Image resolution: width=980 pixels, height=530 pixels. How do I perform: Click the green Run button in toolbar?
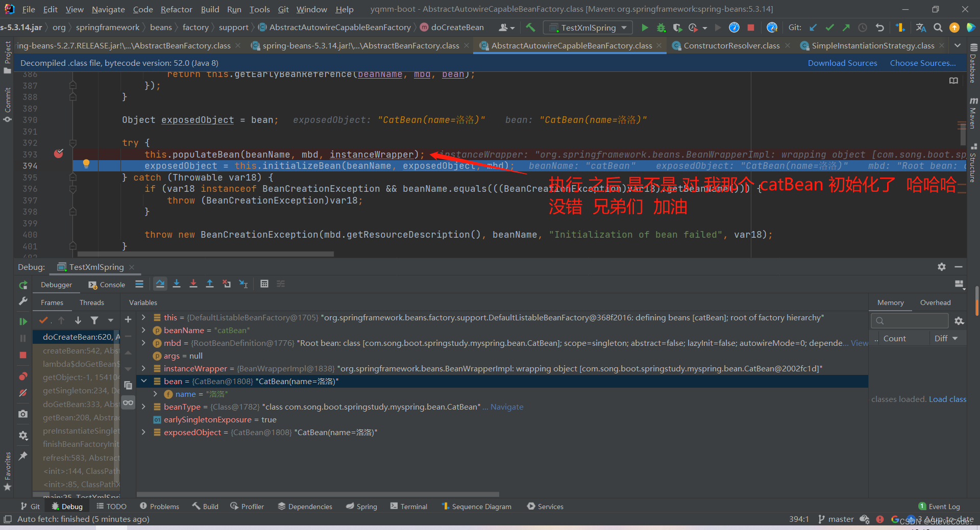tap(645, 28)
